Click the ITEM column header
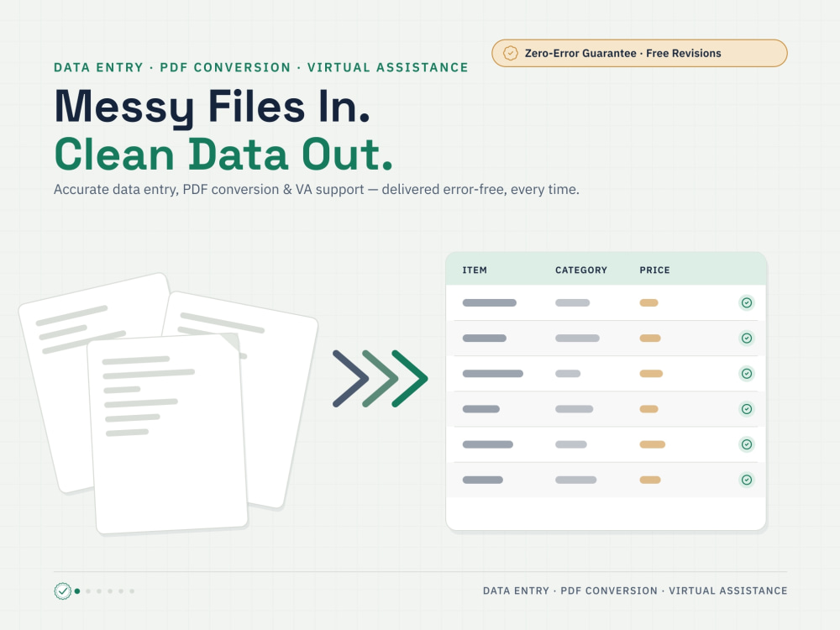The height and width of the screenshot is (630, 840). tap(475, 270)
